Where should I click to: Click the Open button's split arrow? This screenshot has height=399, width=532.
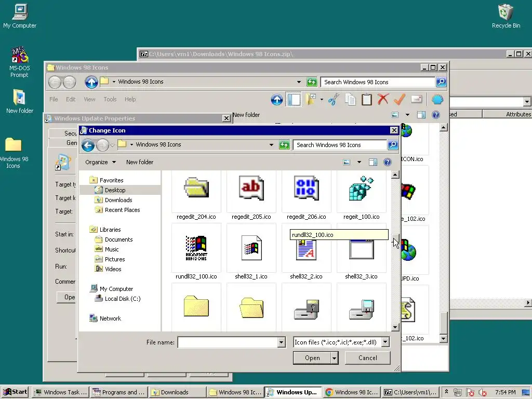[x=334, y=358]
